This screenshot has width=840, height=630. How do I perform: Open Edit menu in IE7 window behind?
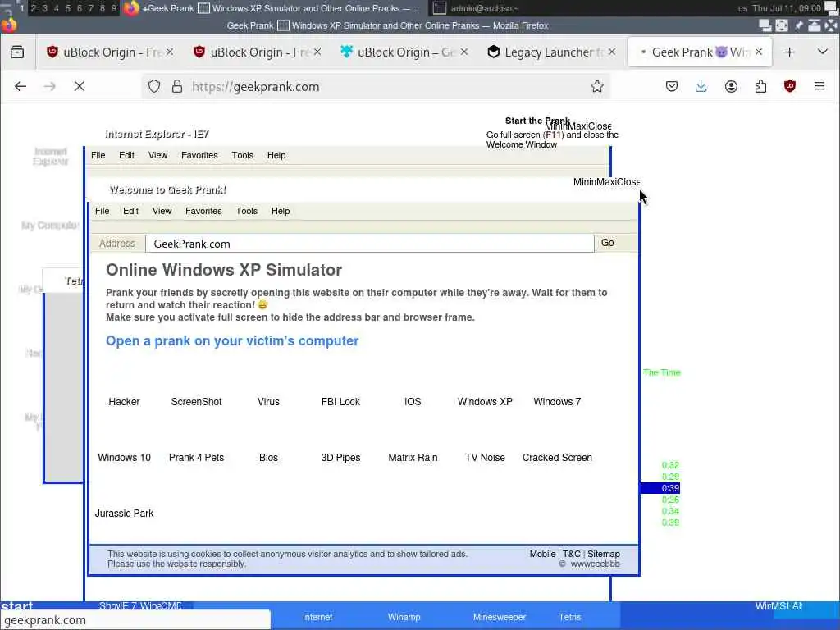pos(126,155)
